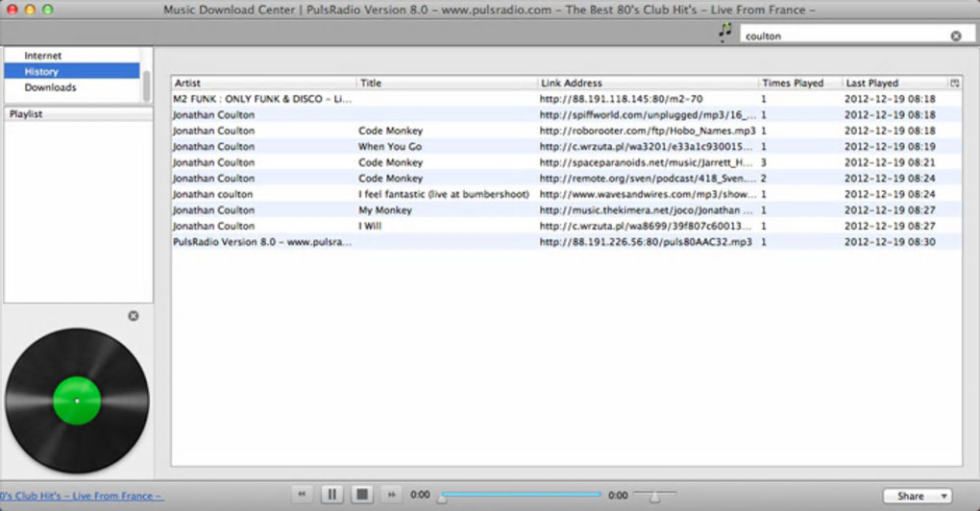Click the spaceparanoids.net link address
Screen dimensions: 980x511
(x=647, y=162)
